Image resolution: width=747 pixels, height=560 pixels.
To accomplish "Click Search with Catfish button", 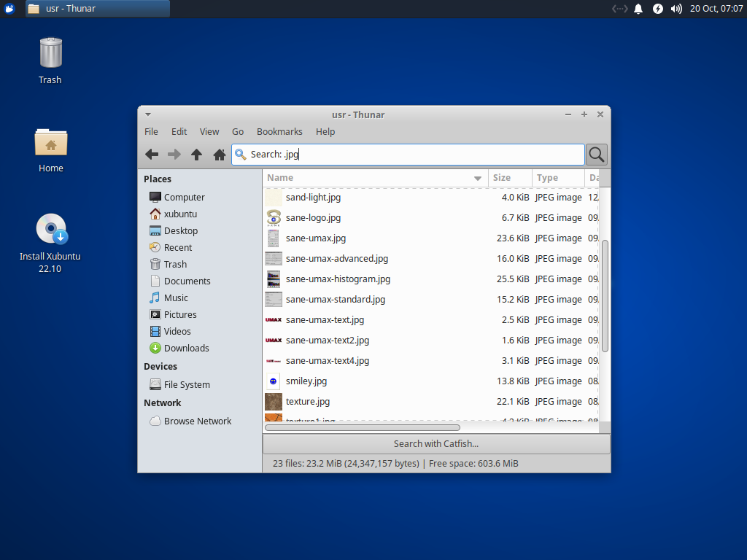I will (x=436, y=443).
